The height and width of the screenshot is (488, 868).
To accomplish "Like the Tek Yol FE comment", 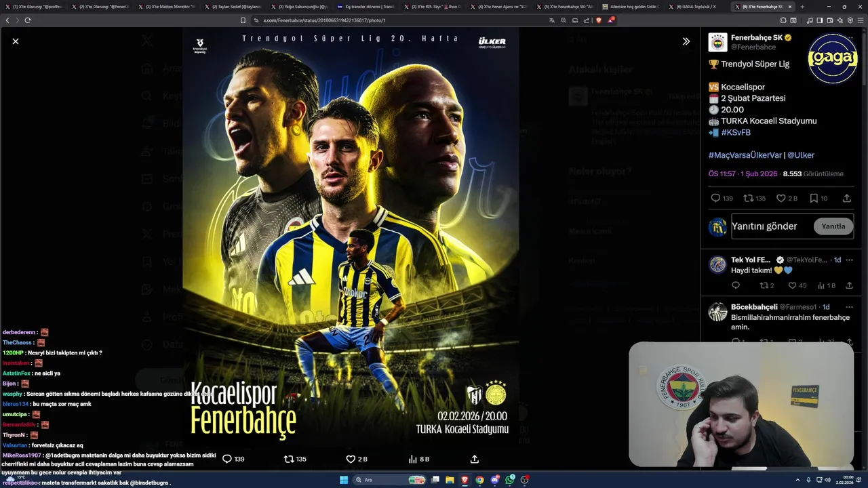I will [x=792, y=285].
